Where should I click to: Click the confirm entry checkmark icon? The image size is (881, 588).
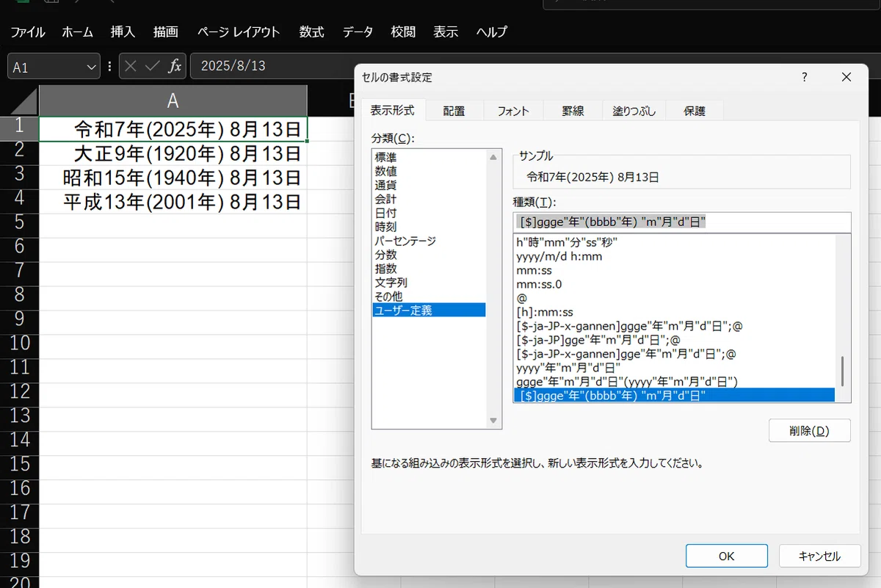[153, 66]
